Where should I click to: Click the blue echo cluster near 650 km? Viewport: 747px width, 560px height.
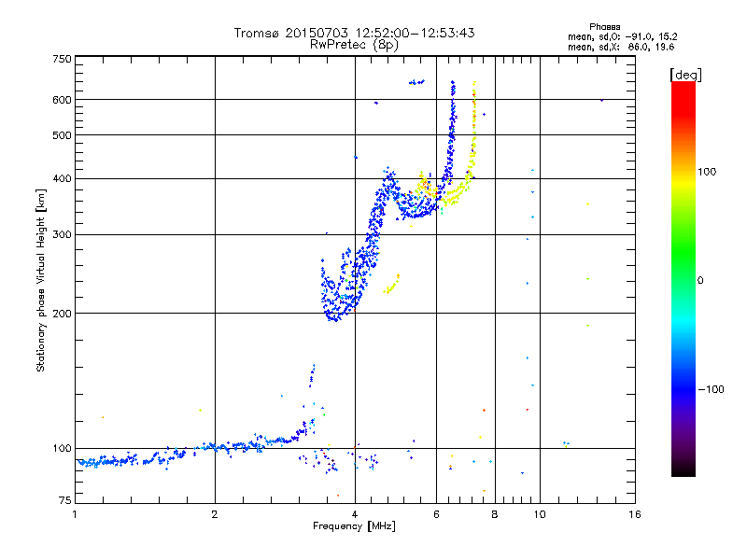pyautogui.click(x=416, y=82)
